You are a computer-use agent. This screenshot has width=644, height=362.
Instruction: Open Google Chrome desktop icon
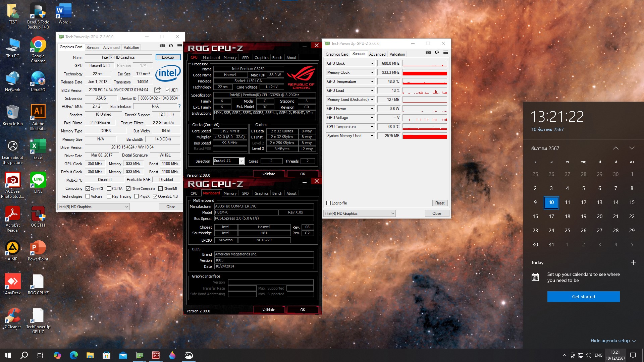tap(38, 50)
